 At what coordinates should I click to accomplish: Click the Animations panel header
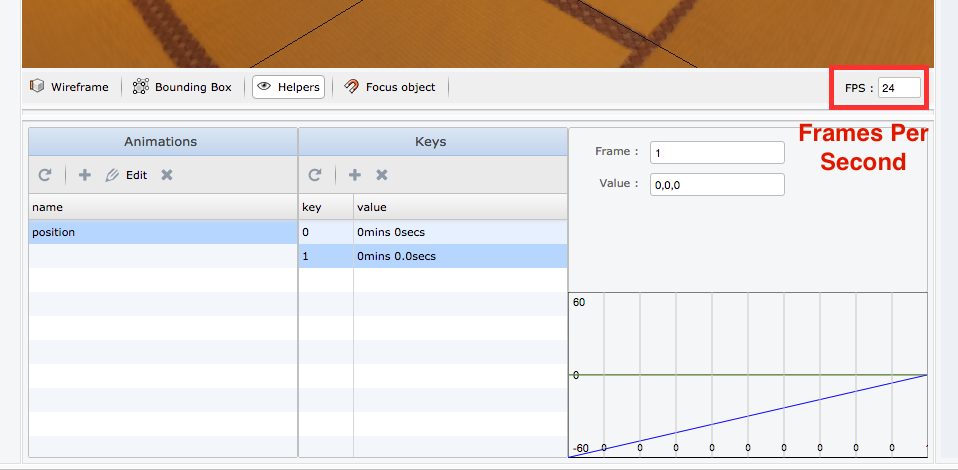pyautogui.click(x=163, y=142)
